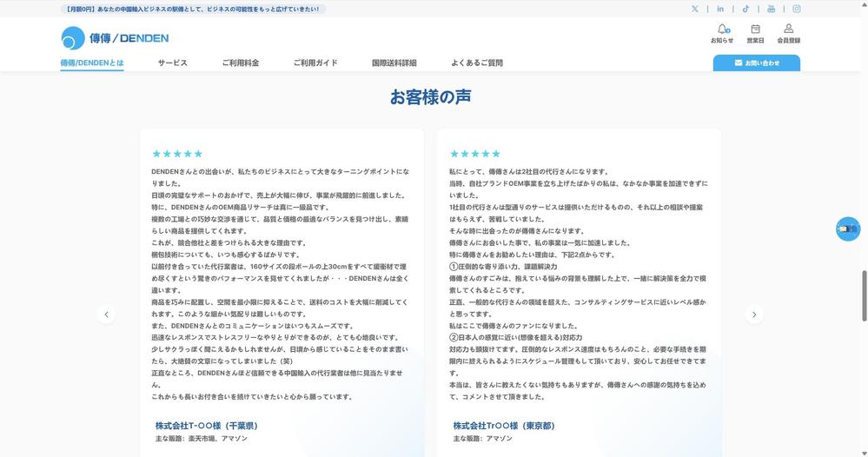Viewport: 868px width, 457px height.
Task: Open the ご利用料金 menu item
Action: coord(241,63)
